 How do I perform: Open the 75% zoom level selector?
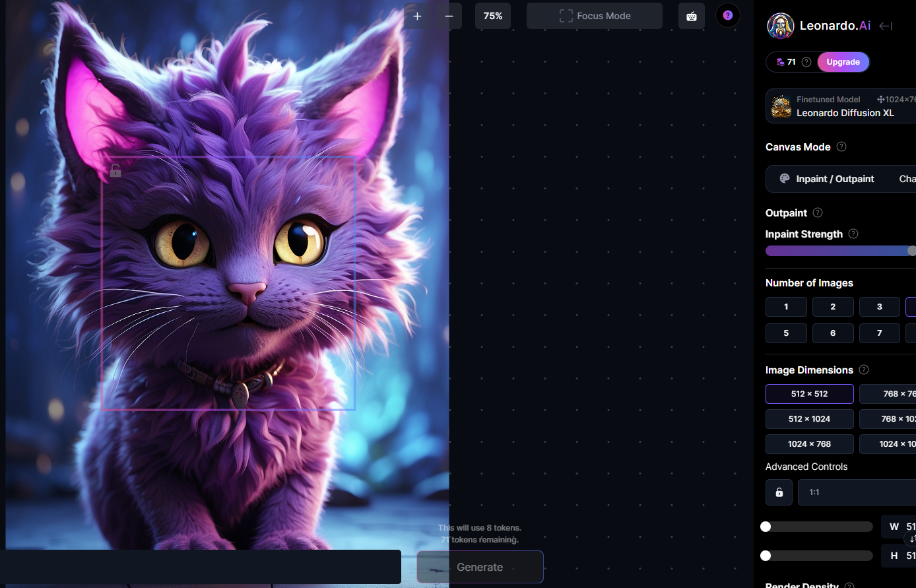click(493, 16)
